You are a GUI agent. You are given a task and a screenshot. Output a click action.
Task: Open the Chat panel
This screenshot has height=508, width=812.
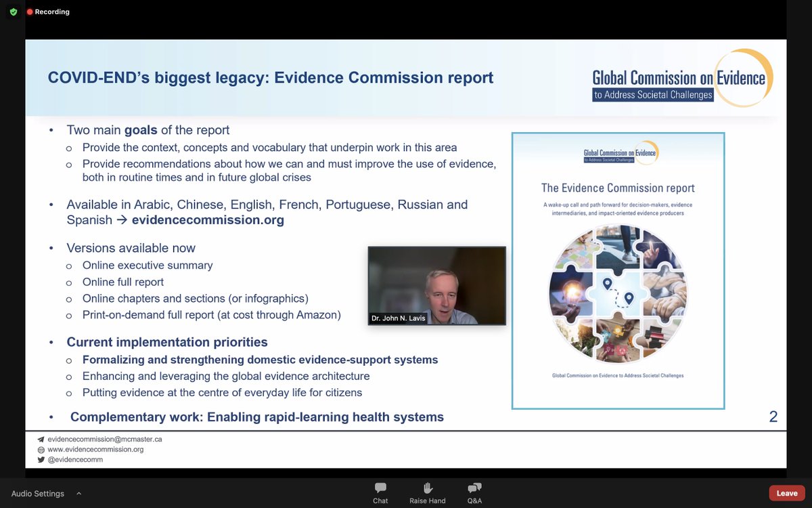(380, 493)
